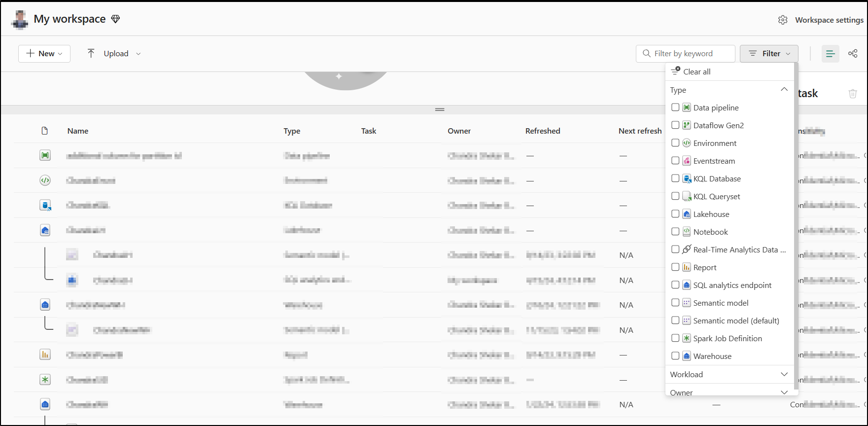Viewport: 868px width, 426px height.
Task: Select Semantic model filter label
Action: [x=721, y=303]
